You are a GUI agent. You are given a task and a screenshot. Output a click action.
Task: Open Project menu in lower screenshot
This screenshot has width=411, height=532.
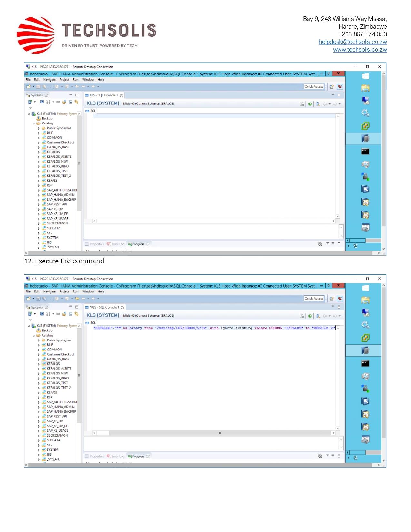tap(64, 291)
